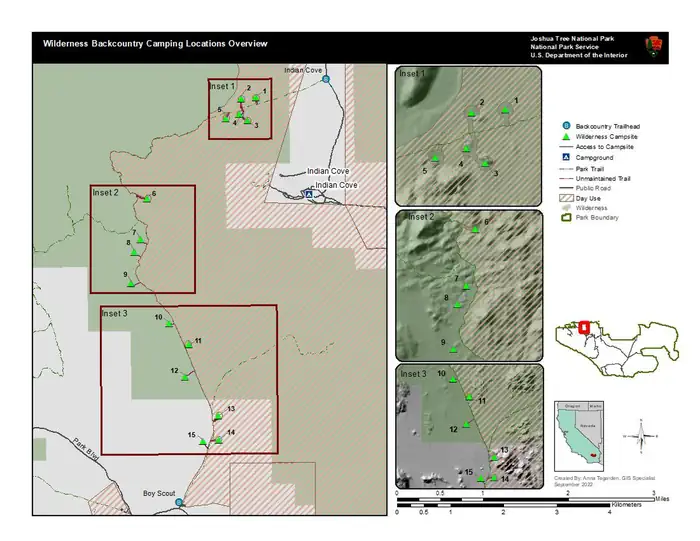Click the Backcountry Trailhead legend symbol
Screen dimensions: 700x541
pyautogui.click(x=566, y=126)
